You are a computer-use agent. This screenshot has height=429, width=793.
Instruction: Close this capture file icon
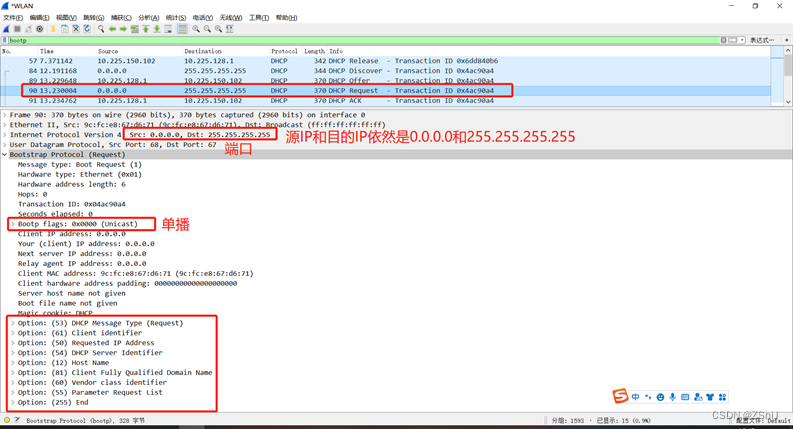click(x=76, y=29)
